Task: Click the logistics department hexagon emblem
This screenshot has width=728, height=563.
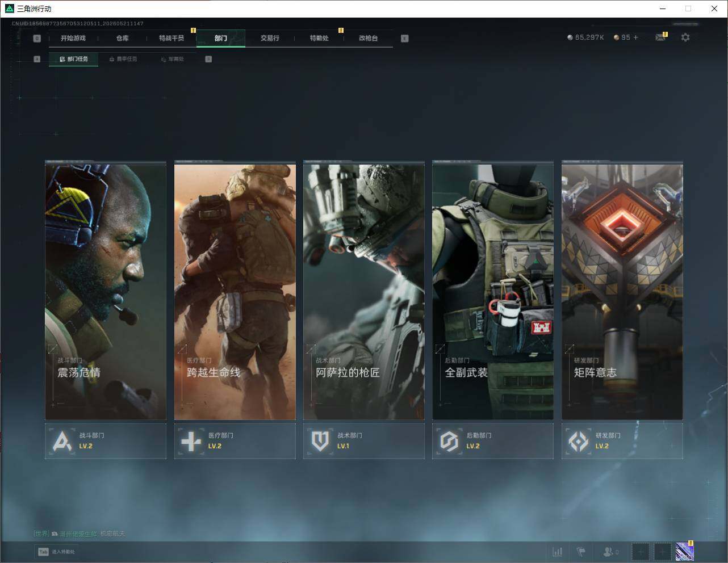Action: [449, 441]
